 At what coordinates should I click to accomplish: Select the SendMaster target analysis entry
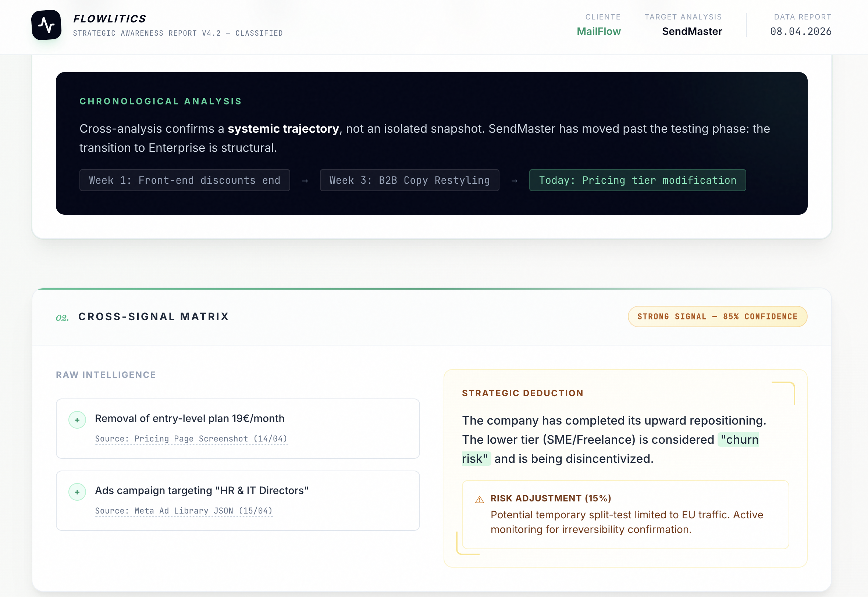pyautogui.click(x=692, y=31)
